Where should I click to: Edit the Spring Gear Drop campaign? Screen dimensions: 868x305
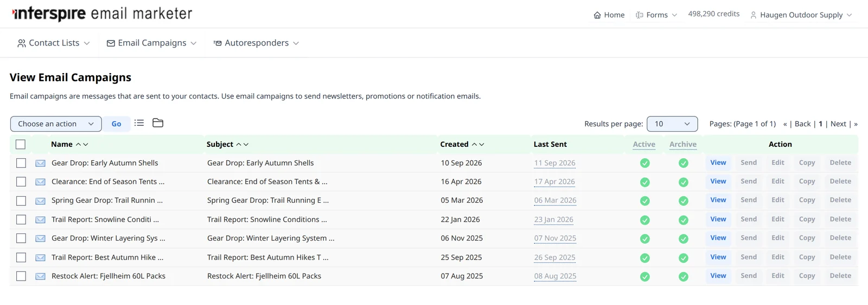778,200
